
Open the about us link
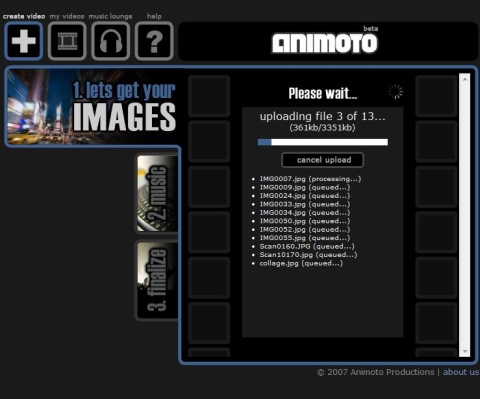(461, 372)
